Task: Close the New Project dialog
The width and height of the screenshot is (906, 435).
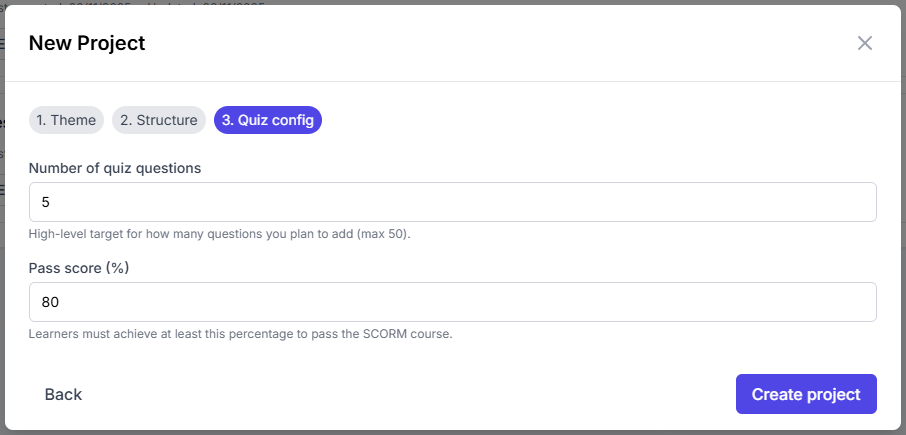Action: [x=865, y=43]
